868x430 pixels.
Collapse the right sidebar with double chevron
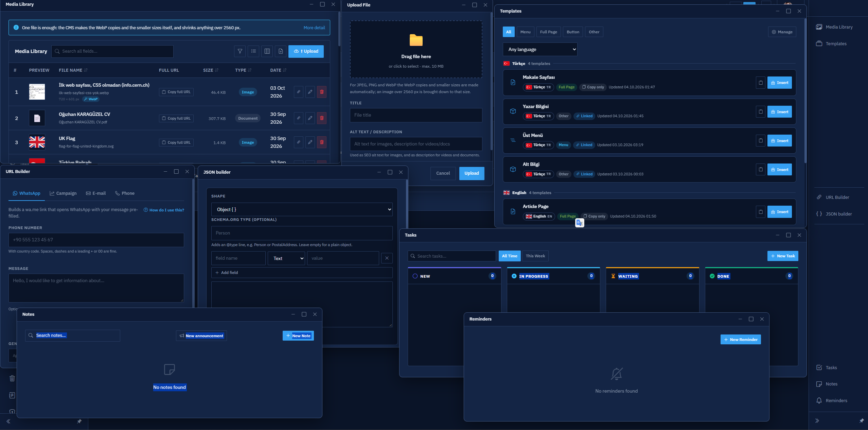click(817, 421)
